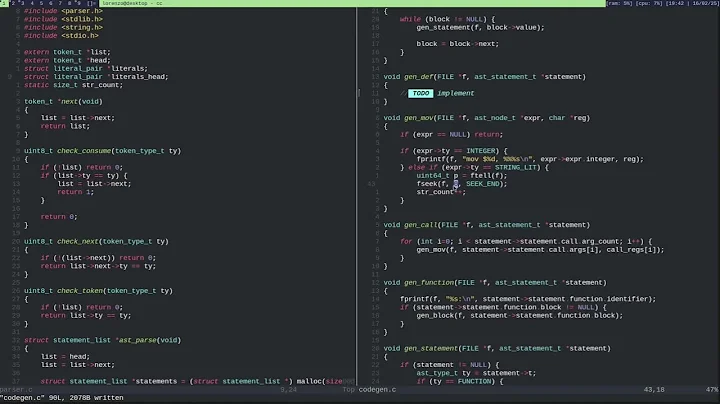The image size is (720, 404).
Task: Click 'check_consume' function name
Action: pos(84,151)
